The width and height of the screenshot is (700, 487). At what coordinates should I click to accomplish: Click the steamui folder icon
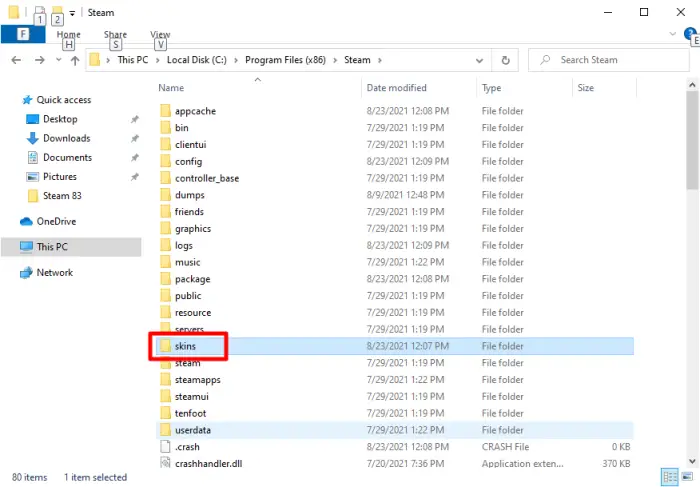166,396
